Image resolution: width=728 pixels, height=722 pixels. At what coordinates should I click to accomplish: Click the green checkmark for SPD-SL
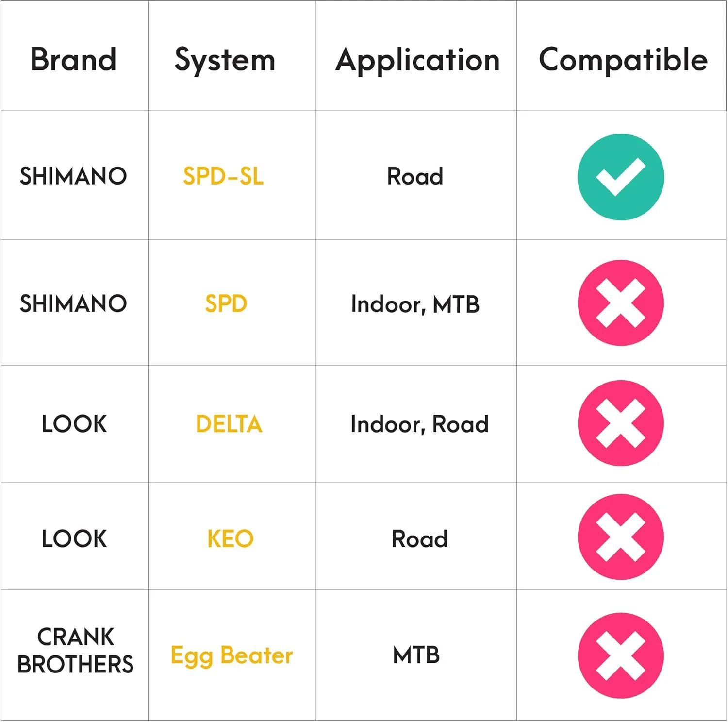coord(620,177)
